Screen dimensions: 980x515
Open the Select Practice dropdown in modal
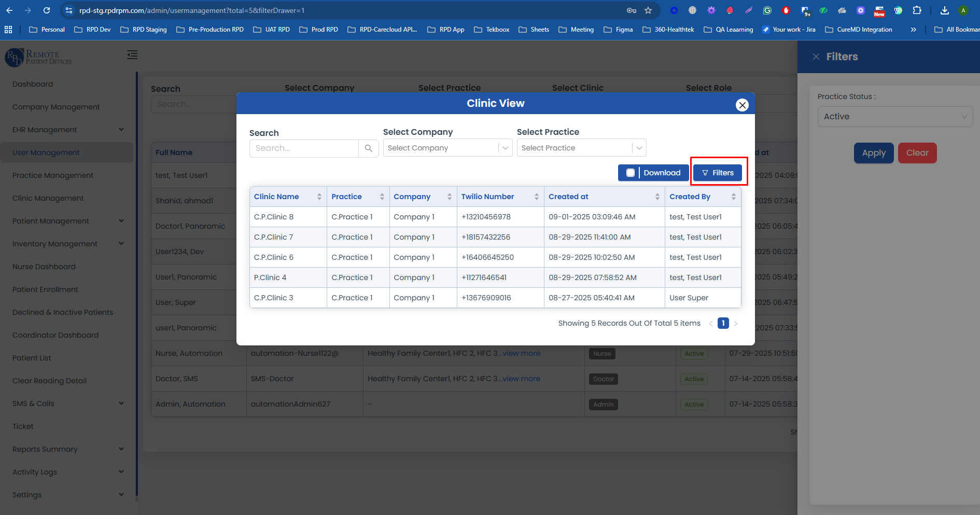point(581,148)
